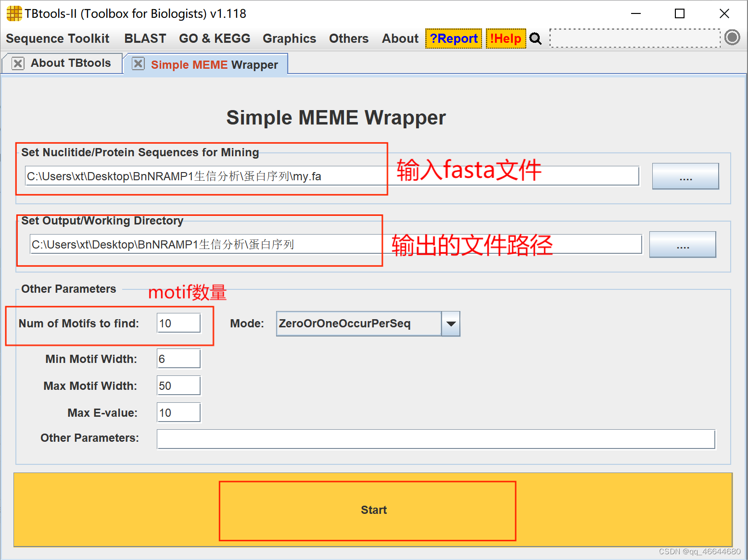Open the Sequence Toolkit menu
This screenshot has width=748, height=560.
(57, 38)
